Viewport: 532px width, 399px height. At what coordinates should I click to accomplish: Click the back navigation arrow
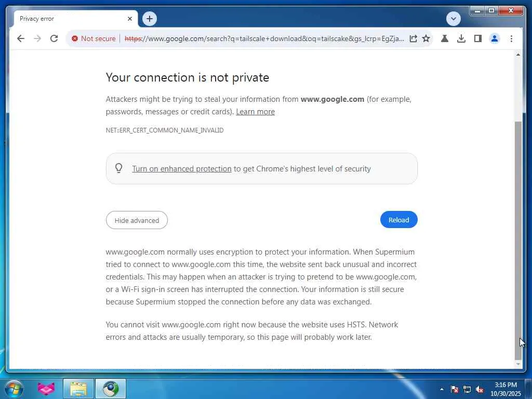point(21,38)
